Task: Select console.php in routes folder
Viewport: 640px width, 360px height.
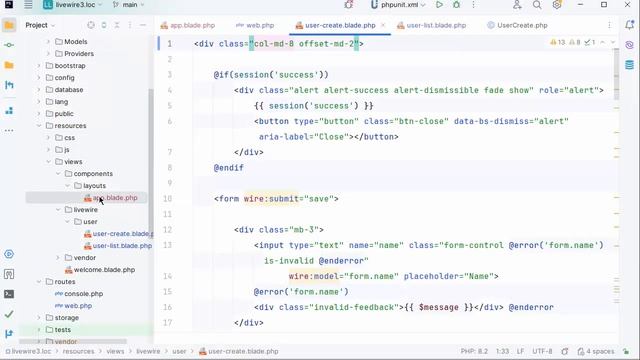Action: pos(79,294)
